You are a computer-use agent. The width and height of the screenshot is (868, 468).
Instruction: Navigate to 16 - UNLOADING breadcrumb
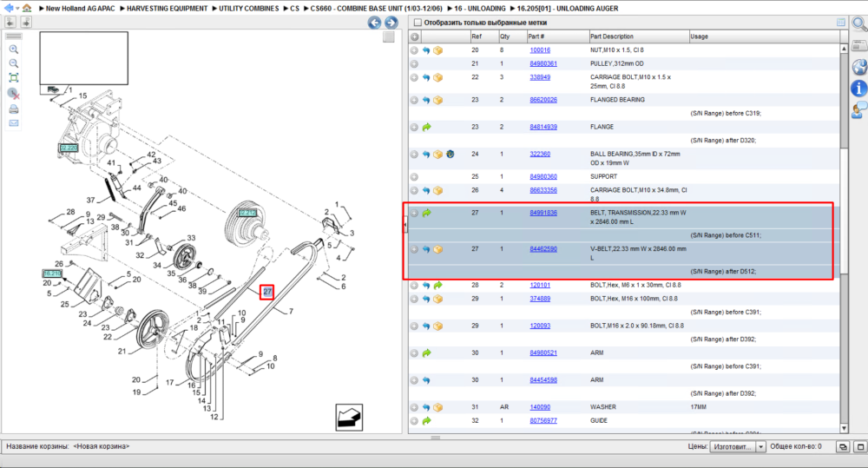click(x=480, y=9)
